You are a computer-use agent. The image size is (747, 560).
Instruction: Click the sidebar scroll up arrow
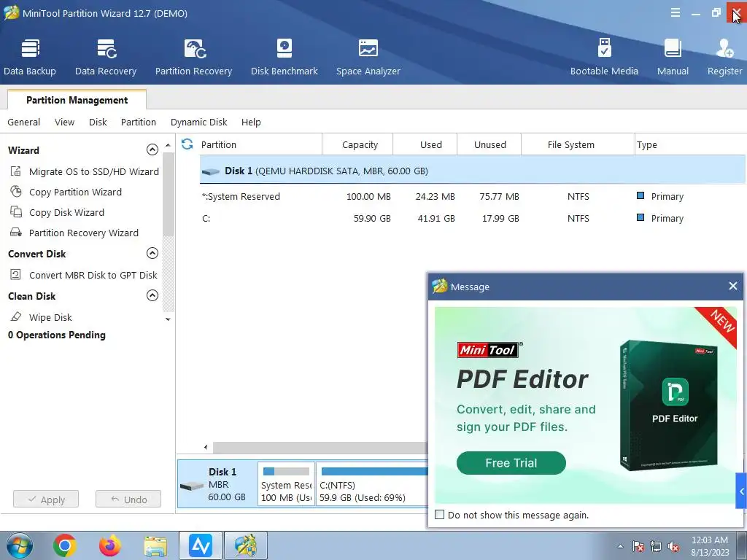coord(168,144)
